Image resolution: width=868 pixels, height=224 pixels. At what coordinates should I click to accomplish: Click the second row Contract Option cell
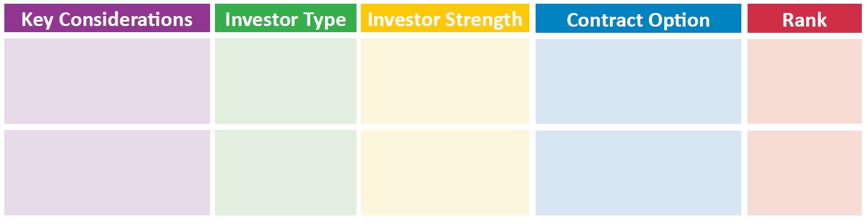[x=638, y=173]
